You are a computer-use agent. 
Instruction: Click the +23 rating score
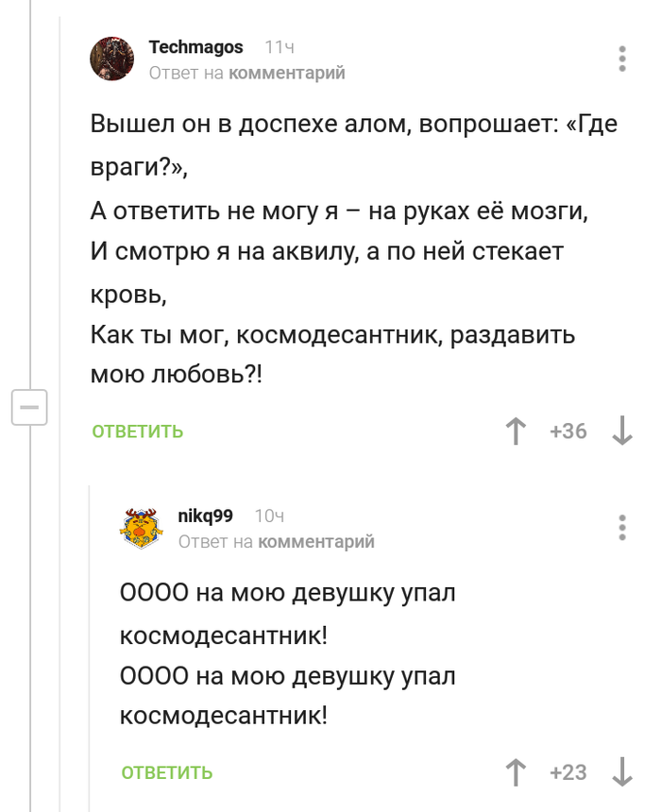pos(568,772)
